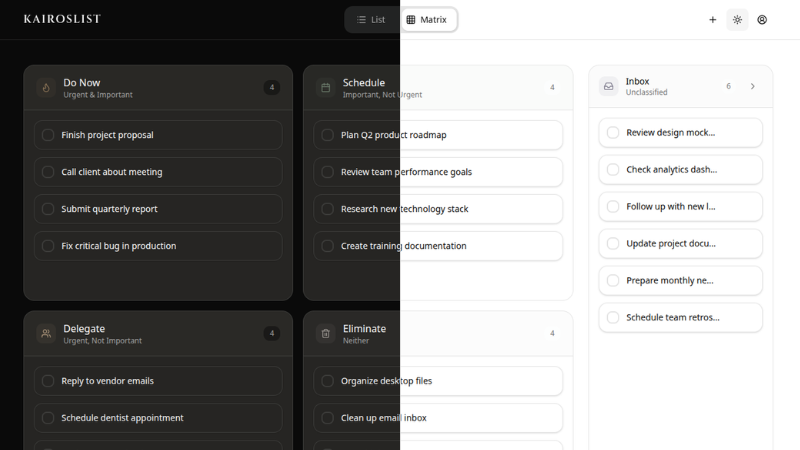Complete 'Review design mock...' inbox task
The width and height of the screenshot is (800, 450).
tap(613, 132)
